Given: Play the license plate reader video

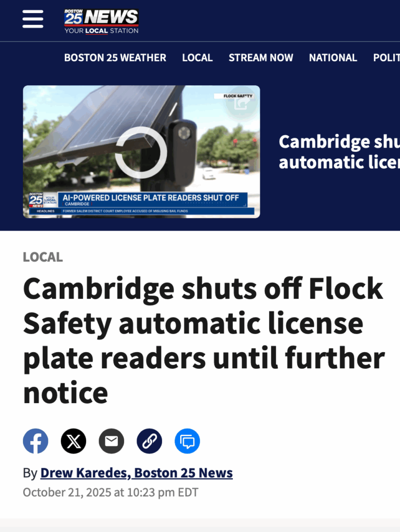Looking at the screenshot, I should click(141, 152).
